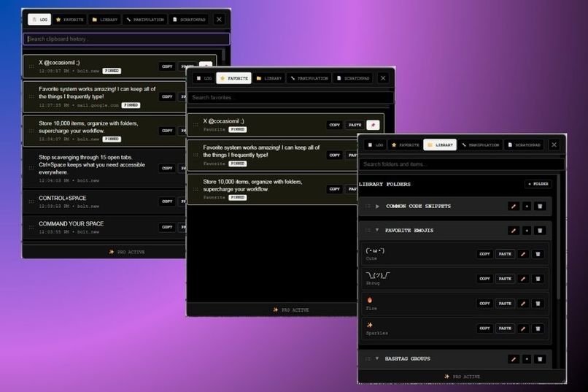Viewport: 588px width, 392px height.
Task: Delete the Hashtag Groups folder
Action: (x=540, y=359)
